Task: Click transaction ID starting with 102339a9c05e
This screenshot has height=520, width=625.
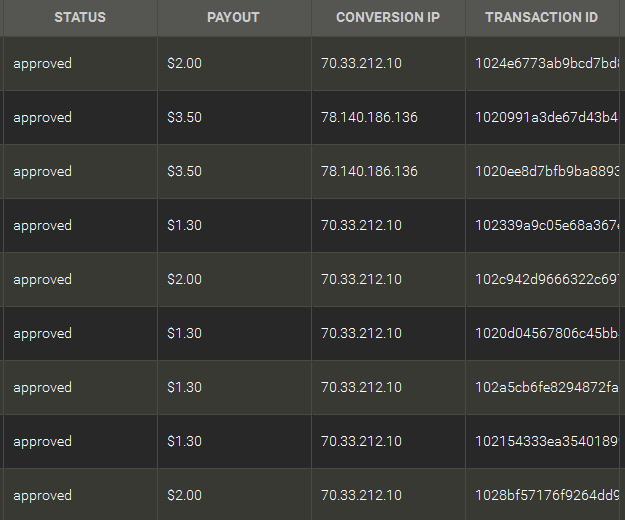Action: (x=548, y=226)
